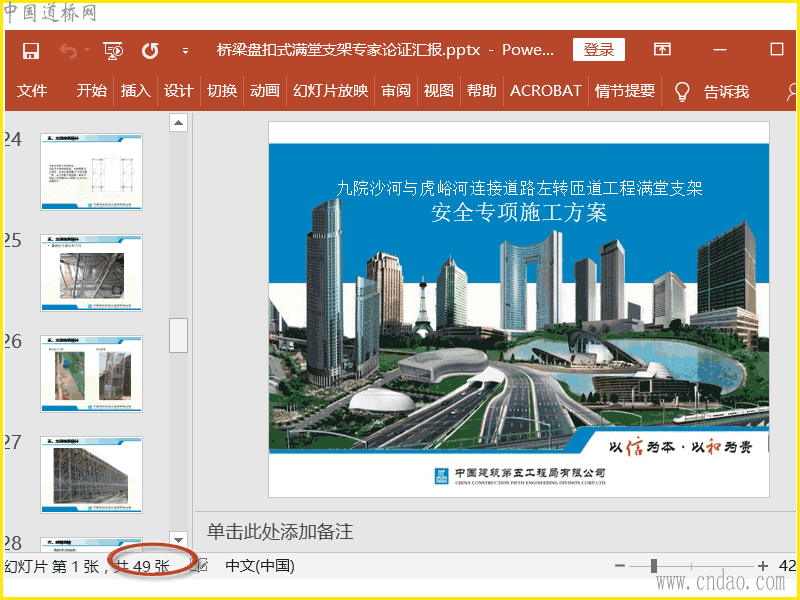The width and height of the screenshot is (800, 600).
Task: Click the zoom slider handle
Action: (654, 566)
